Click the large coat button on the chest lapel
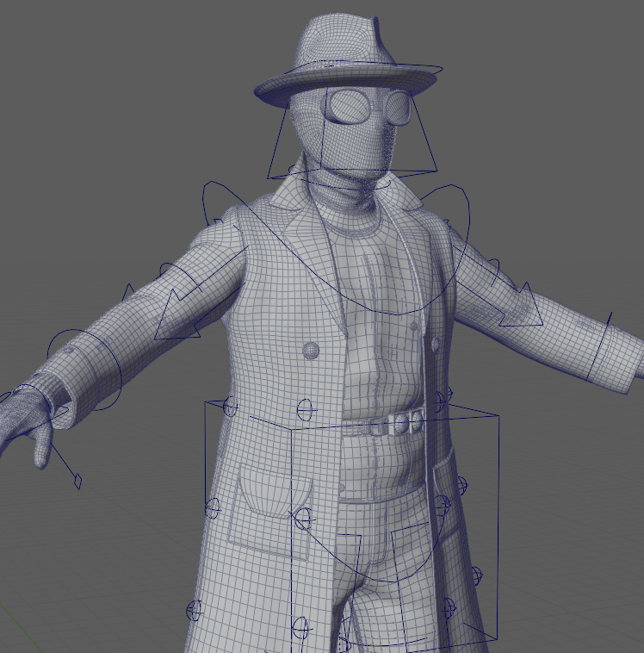 coord(311,350)
